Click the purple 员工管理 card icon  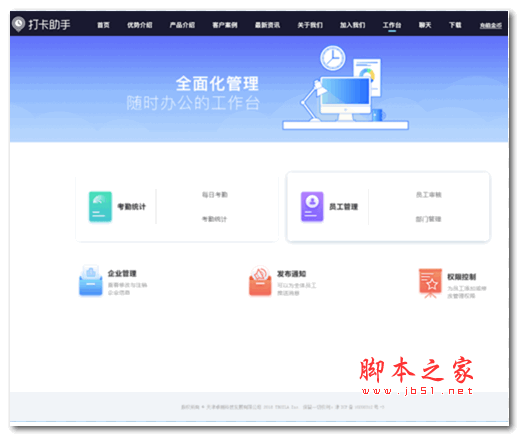tap(312, 207)
